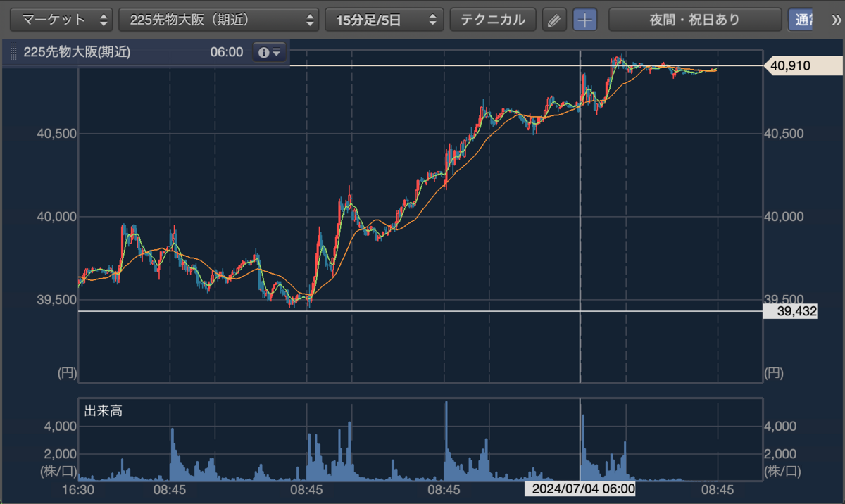The image size is (845, 504).
Task: Click the 16:30 time axis label
Action: (79, 489)
